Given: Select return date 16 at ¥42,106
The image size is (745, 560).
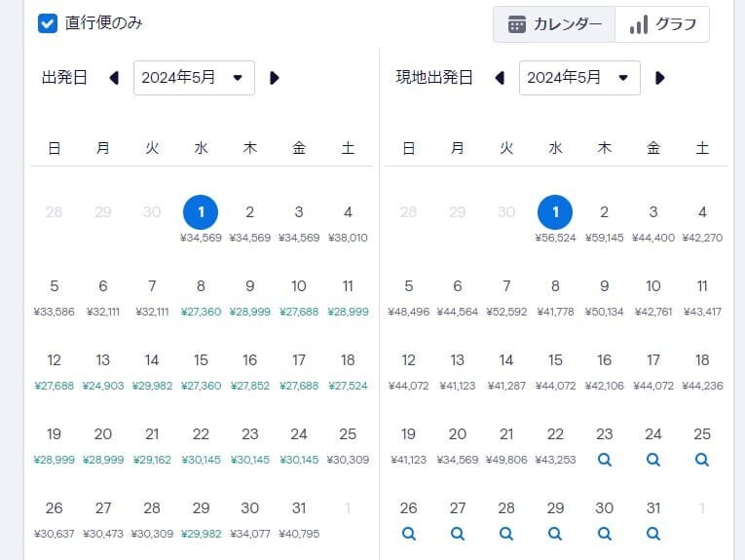Looking at the screenshot, I should pyautogui.click(x=605, y=372).
